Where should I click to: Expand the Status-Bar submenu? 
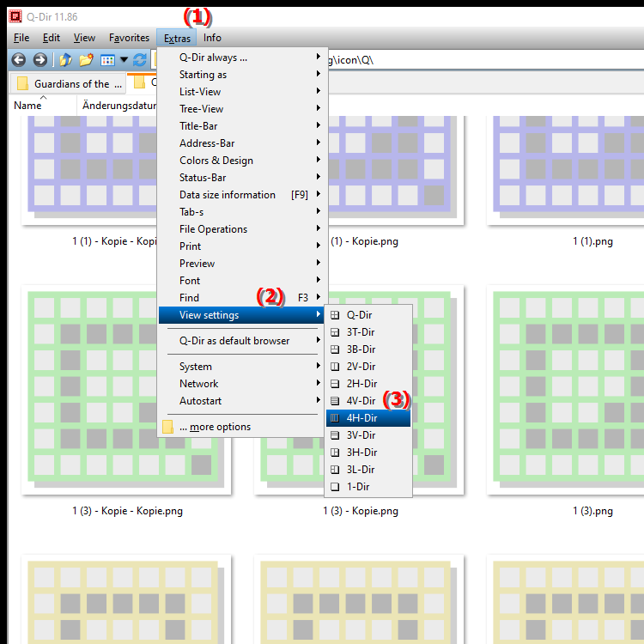tap(243, 178)
